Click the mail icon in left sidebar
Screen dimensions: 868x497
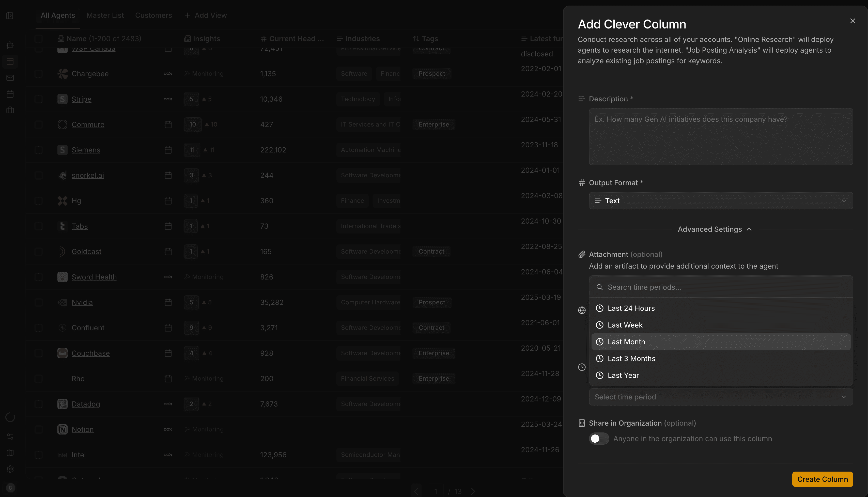[10, 78]
